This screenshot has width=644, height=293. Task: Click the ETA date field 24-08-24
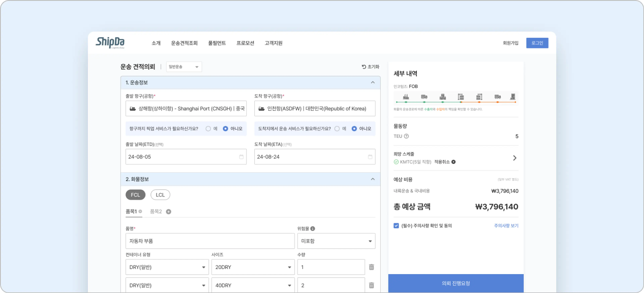click(315, 157)
